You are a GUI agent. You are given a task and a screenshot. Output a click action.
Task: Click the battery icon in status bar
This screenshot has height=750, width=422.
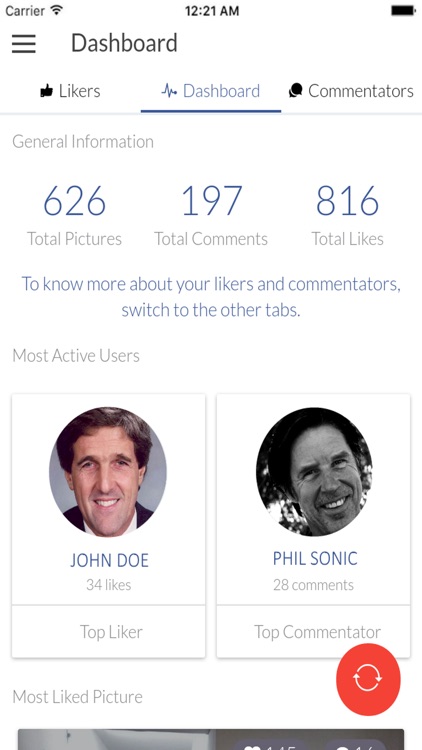pos(403,11)
